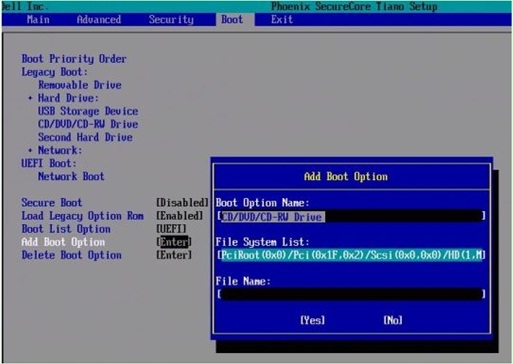Click the UEFI Boot: heading
Viewport: 513px width, 364px height.
49,163
